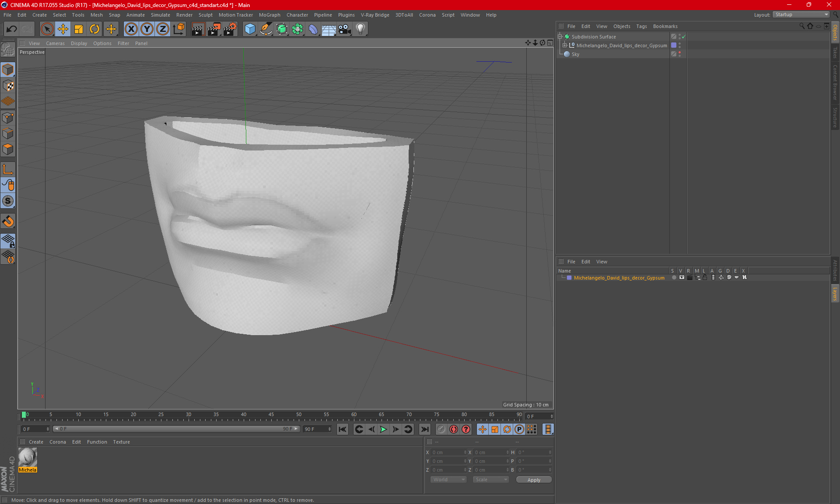The height and width of the screenshot is (504, 840).
Task: Add a Camera object
Action: tap(345, 29)
